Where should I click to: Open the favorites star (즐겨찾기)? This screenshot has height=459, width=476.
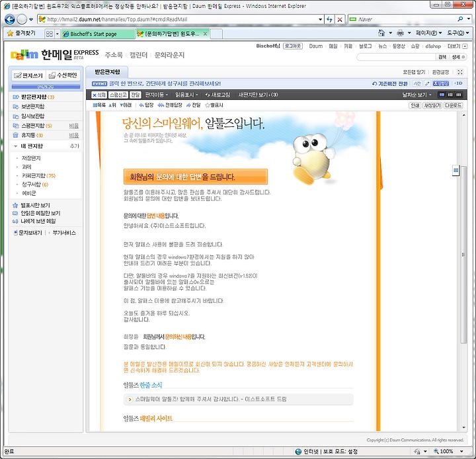(x=21, y=33)
